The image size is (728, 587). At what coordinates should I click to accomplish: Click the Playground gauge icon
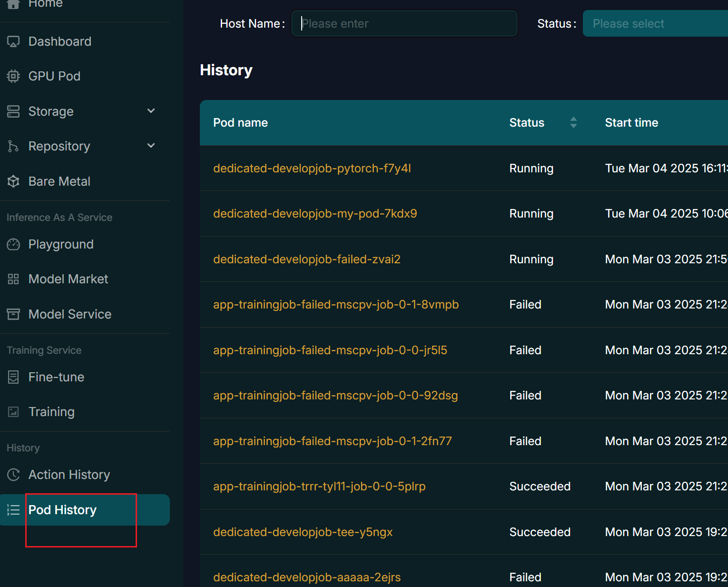point(13,244)
